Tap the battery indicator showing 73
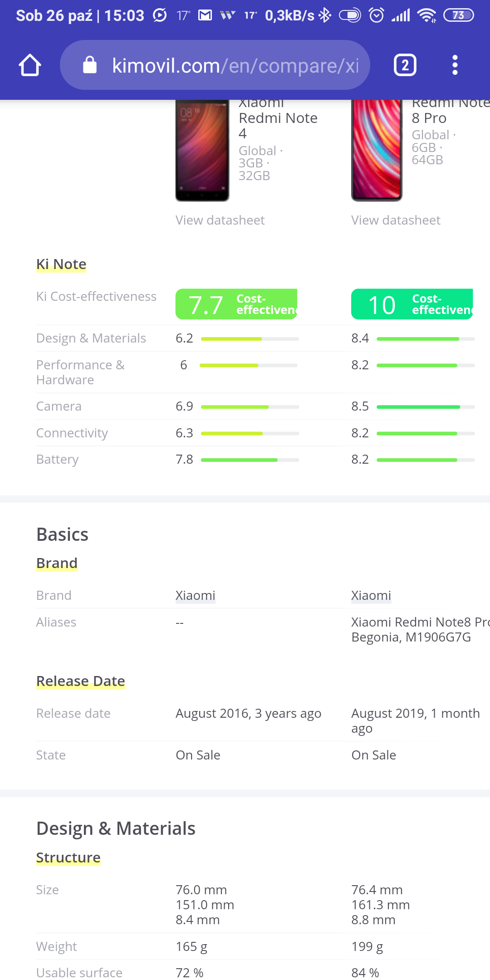Viewport: 490px width, 980px height. 458,16
